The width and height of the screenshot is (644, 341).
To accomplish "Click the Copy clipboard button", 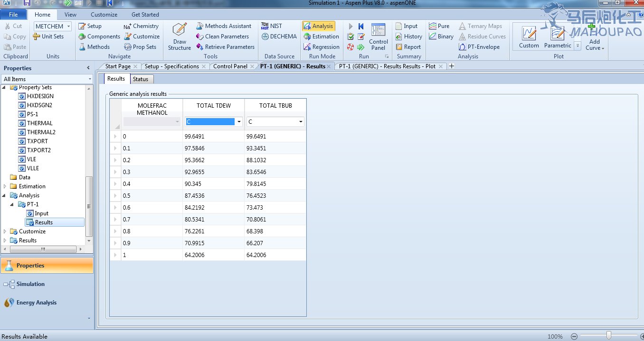I will (15, 37).
